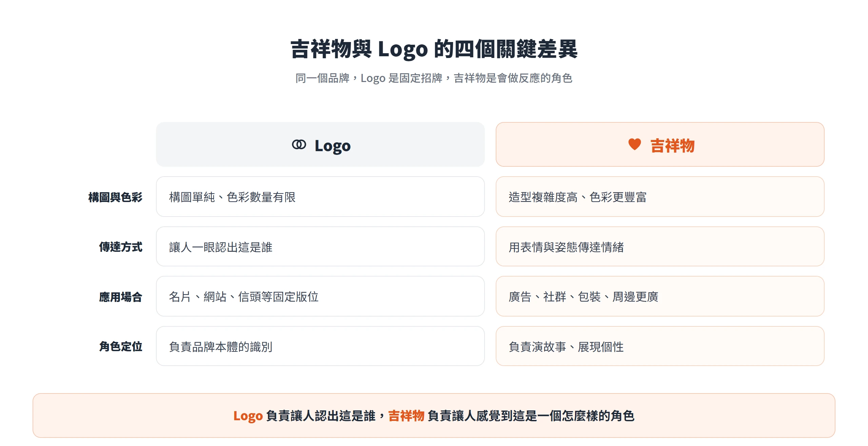
Task: Click the row label 角色定位
Action: pyautogui.click(x=121, y=346)
